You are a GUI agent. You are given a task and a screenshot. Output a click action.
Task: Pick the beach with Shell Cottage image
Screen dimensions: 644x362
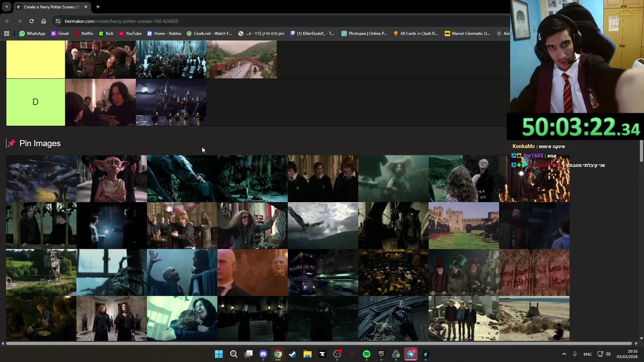pyautogui.click(x=534, y=319)
